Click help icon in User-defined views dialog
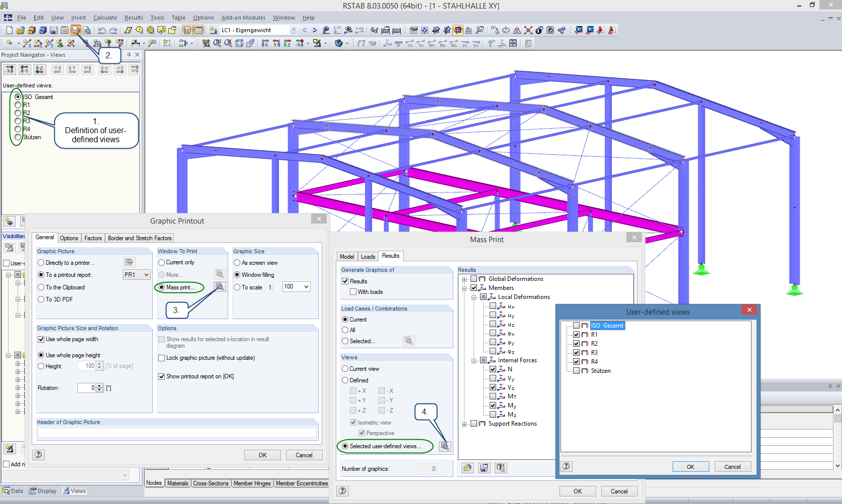 (x=567, y=466)
